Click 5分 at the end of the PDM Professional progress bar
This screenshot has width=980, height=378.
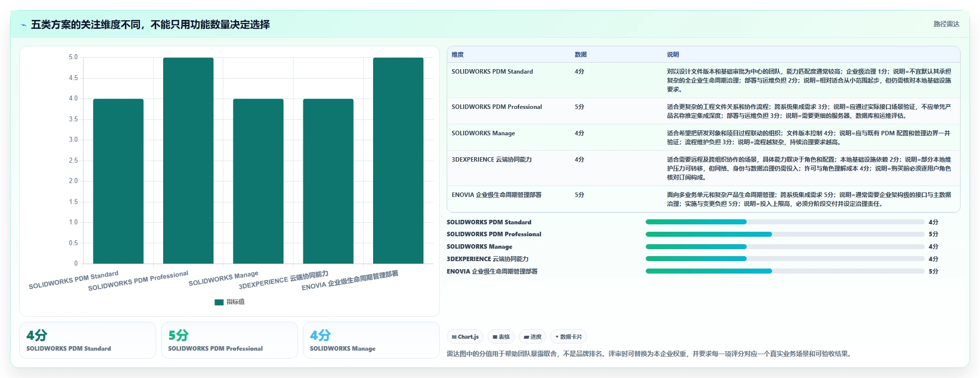934,234
